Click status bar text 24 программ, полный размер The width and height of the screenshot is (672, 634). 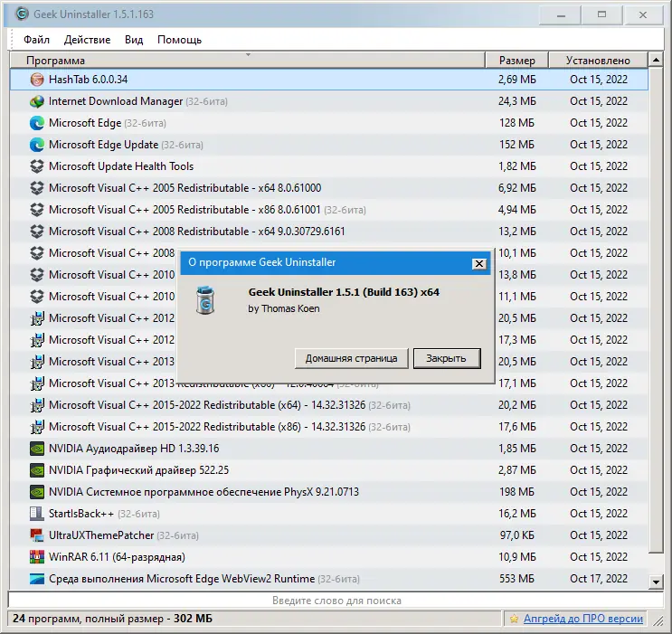coord(112,619)
